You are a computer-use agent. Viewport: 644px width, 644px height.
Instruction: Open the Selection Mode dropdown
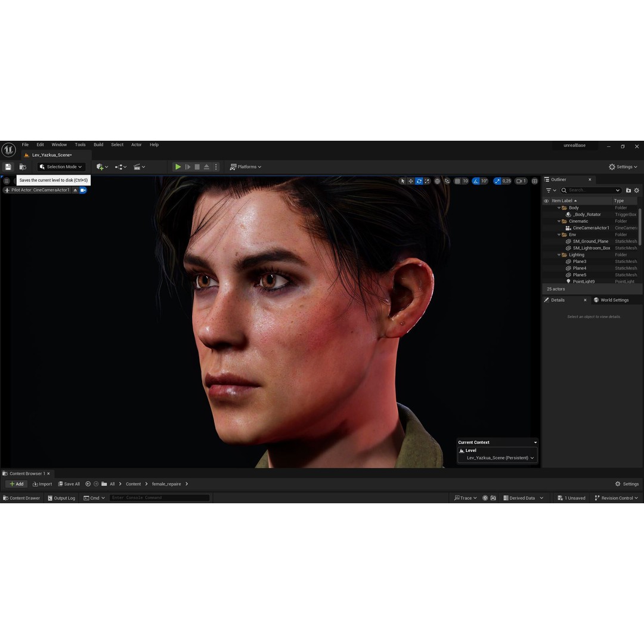[x=61, y=167]
